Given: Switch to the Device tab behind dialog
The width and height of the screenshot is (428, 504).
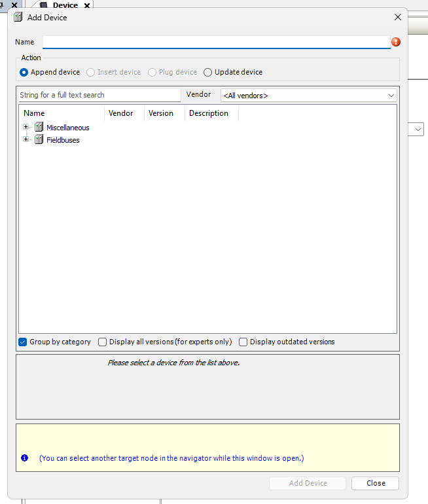Looking at the screenshot, I should pos(65,5).
